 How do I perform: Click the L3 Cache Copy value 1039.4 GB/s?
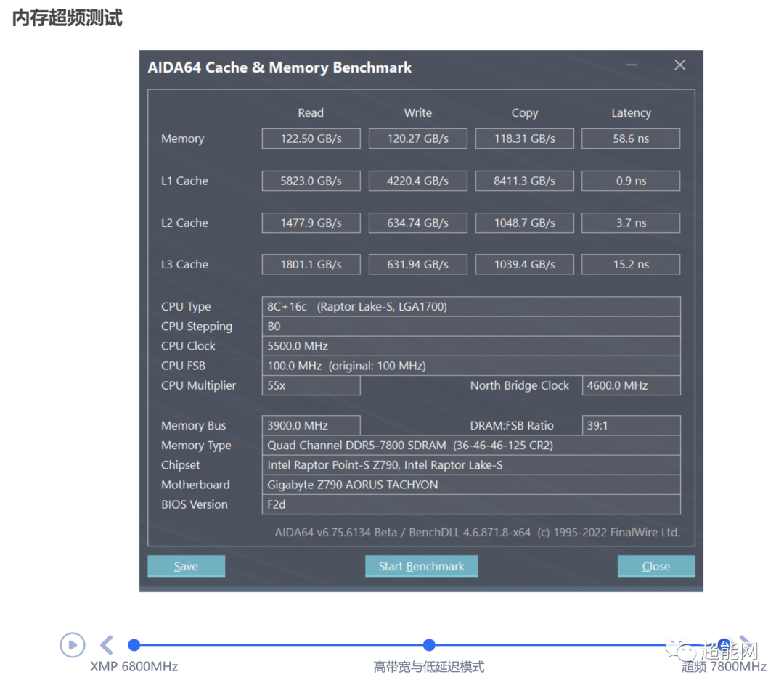tap(525, 264)
